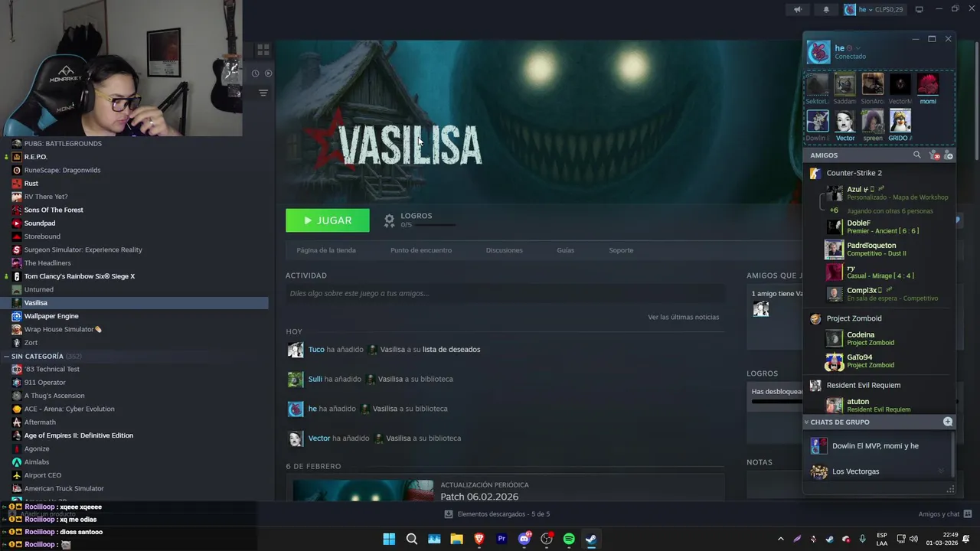Open the lista de deseados link
The width and height of the screenshot is (980, 551).
(x=452, y=350)
